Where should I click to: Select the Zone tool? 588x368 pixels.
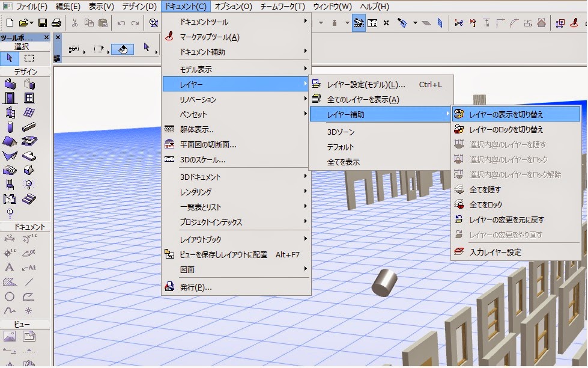10,198
